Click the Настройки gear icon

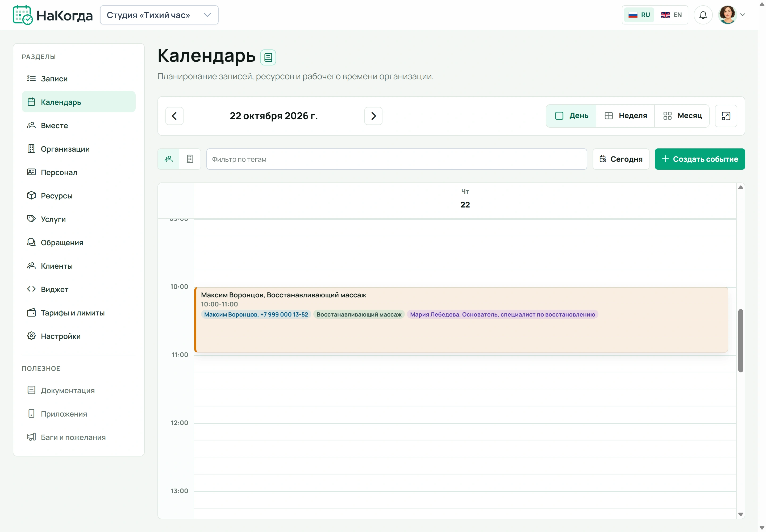click(x=31, y=336)
